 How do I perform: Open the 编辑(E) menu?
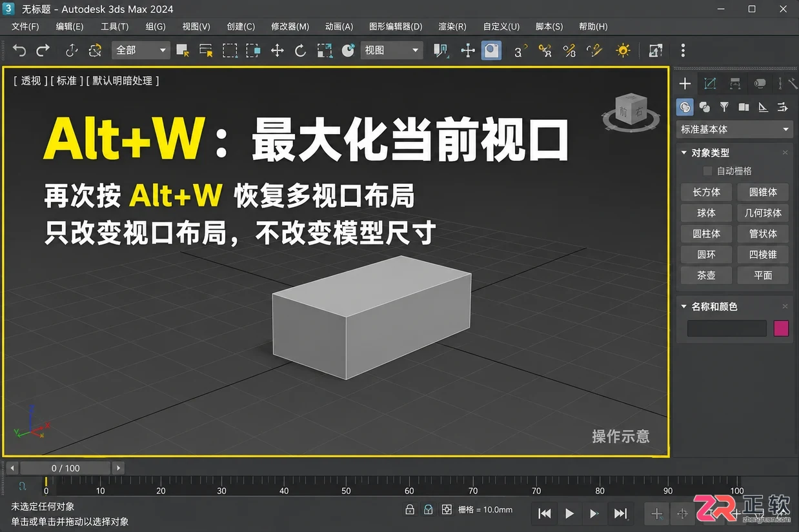[x=70, y=26]
